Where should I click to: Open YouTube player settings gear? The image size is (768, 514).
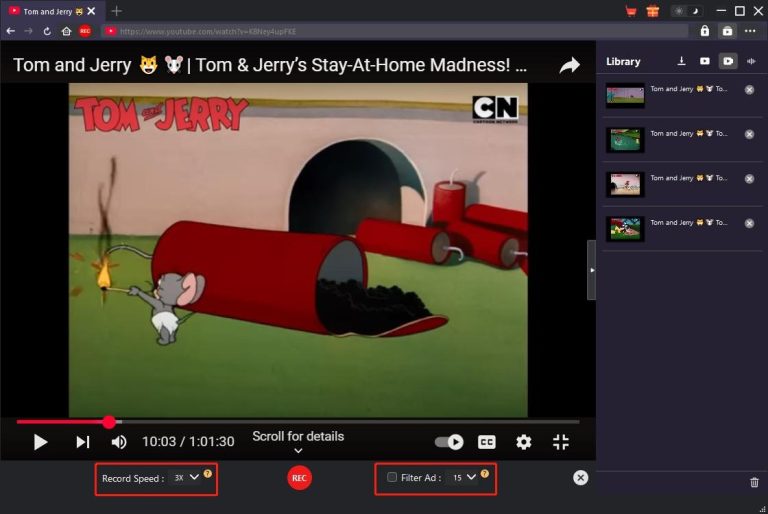pos(523,442)
